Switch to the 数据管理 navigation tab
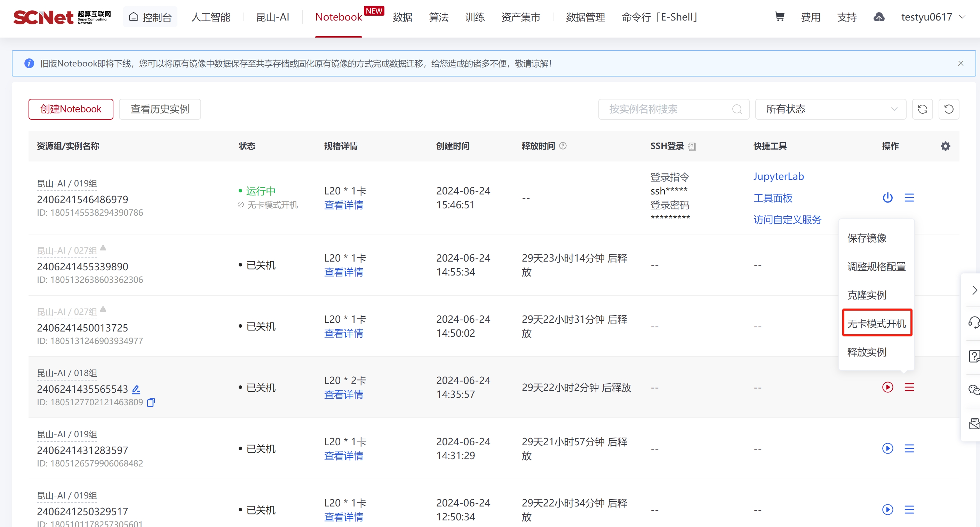This screenshot has height=527, width=980. [585, 17]
